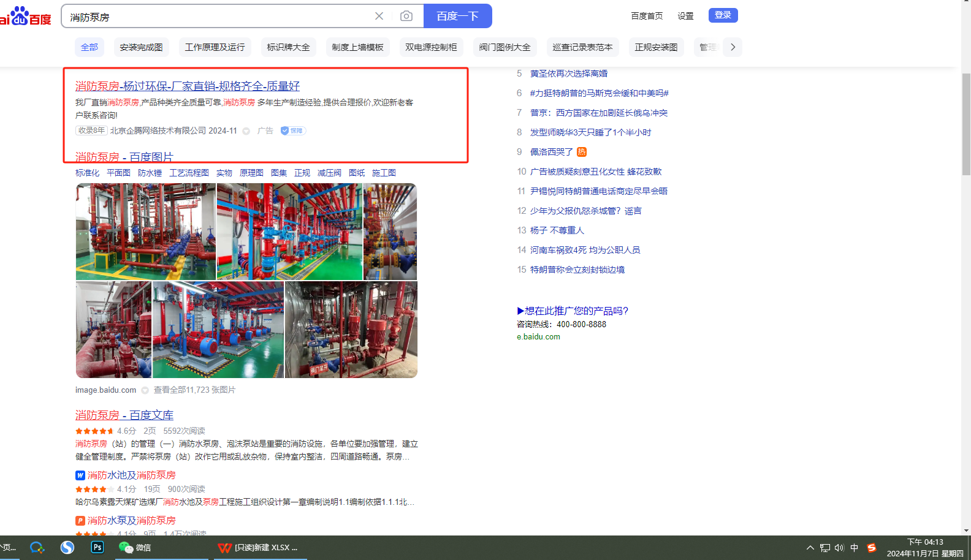
Task: Click the 标准化 image category link
Action: click(x=88, y=173)
